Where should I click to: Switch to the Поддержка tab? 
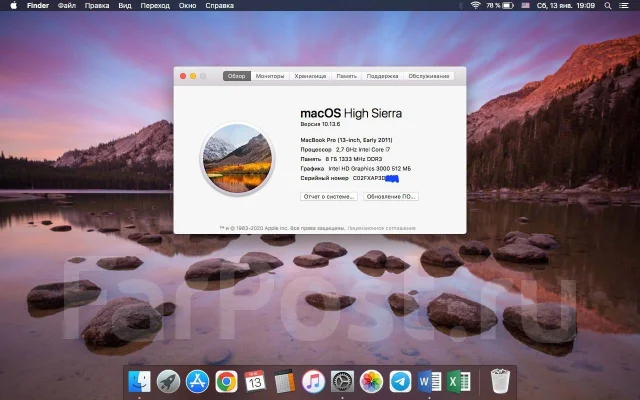click(382, 76)
